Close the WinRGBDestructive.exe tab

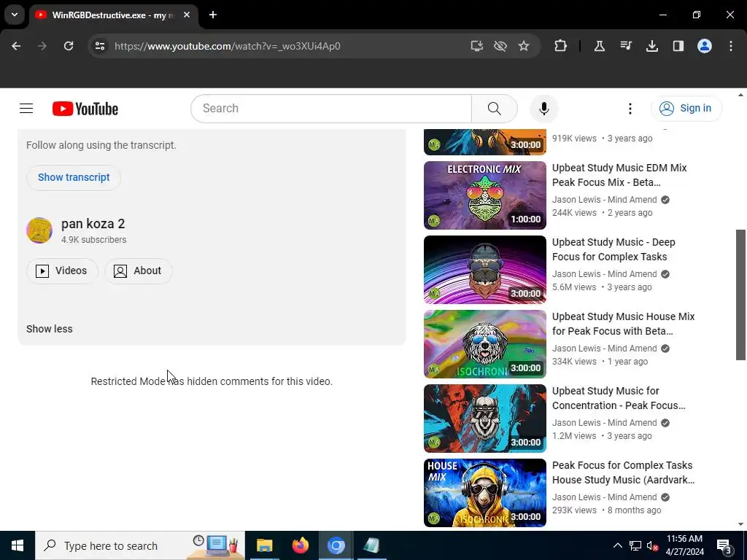pyautogui.click(x=187, y=15)
